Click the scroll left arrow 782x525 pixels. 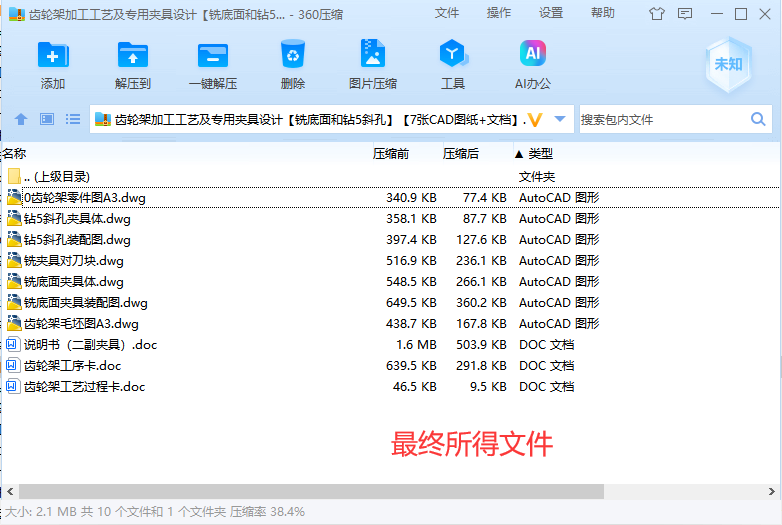[10, 491]
